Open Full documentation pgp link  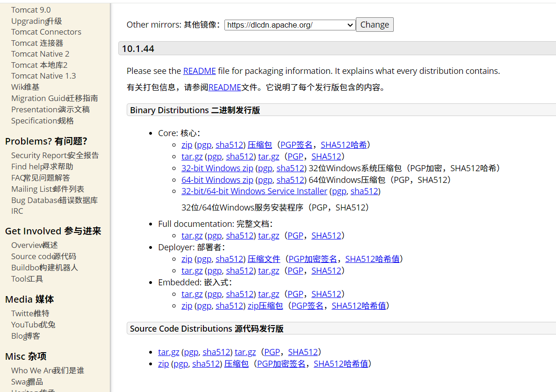(x=215, y=236)
